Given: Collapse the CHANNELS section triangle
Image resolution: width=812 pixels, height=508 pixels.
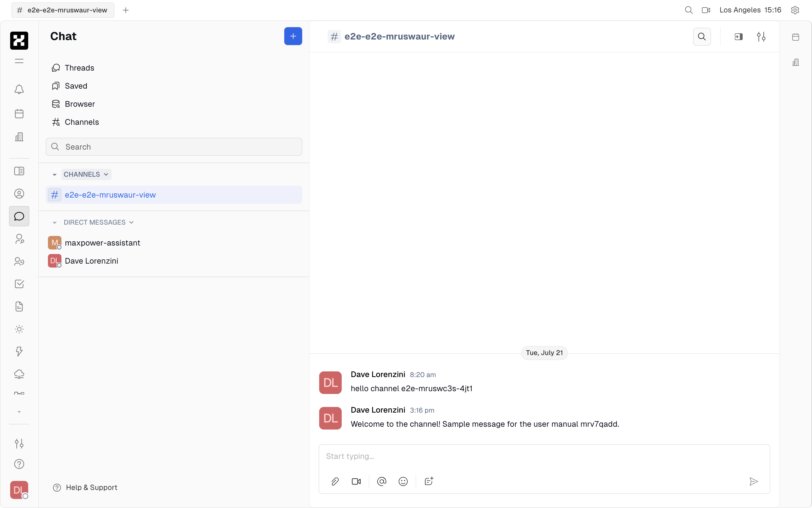Looking at the screenshot, I should coord(54,175).
